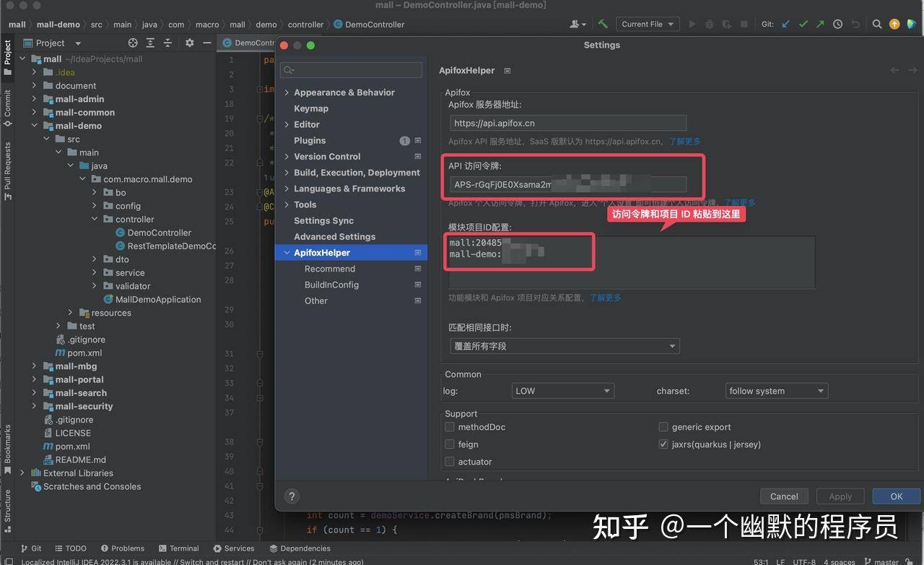Screen dimensions: 924x565
Task: Click the Settings help question mark button
Action: pos(292,496)
